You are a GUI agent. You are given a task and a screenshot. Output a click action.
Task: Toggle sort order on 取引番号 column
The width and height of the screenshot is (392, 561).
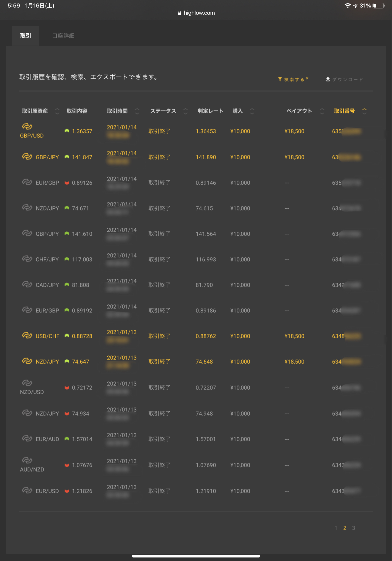[364, 111]
